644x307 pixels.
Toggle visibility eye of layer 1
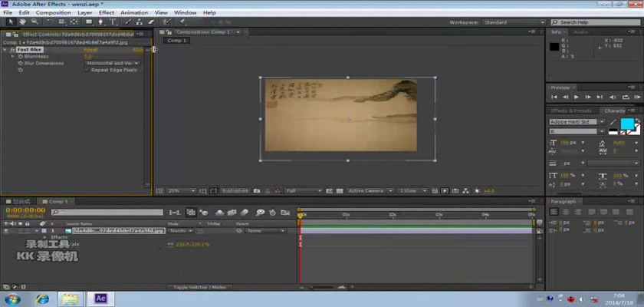[6, 231]
